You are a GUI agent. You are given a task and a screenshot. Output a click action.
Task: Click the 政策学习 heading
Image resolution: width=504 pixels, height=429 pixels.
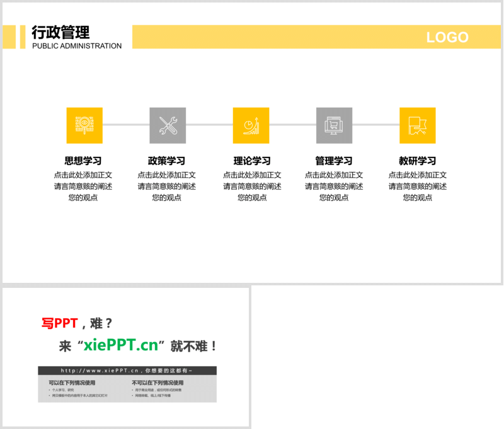coord(167,161)
